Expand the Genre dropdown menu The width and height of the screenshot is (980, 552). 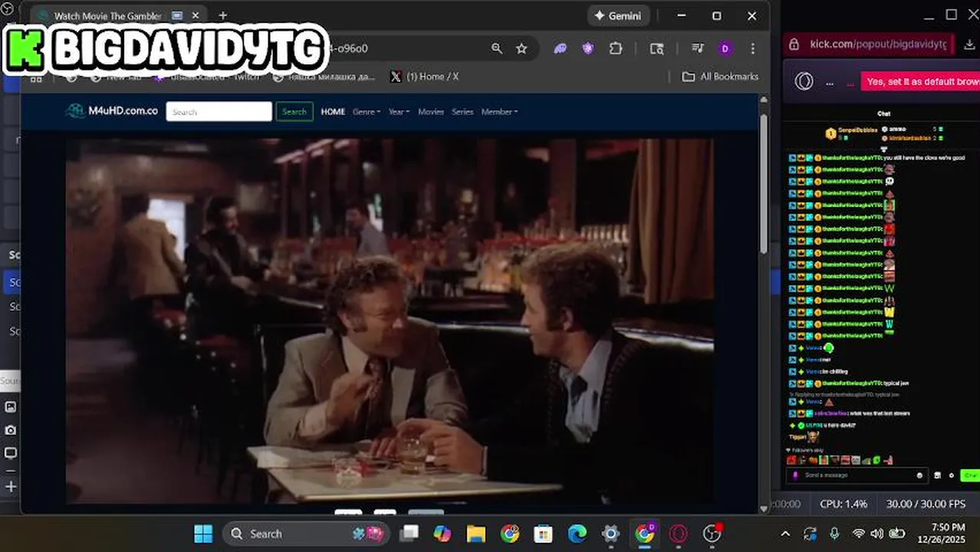click(x=367, y=111)
